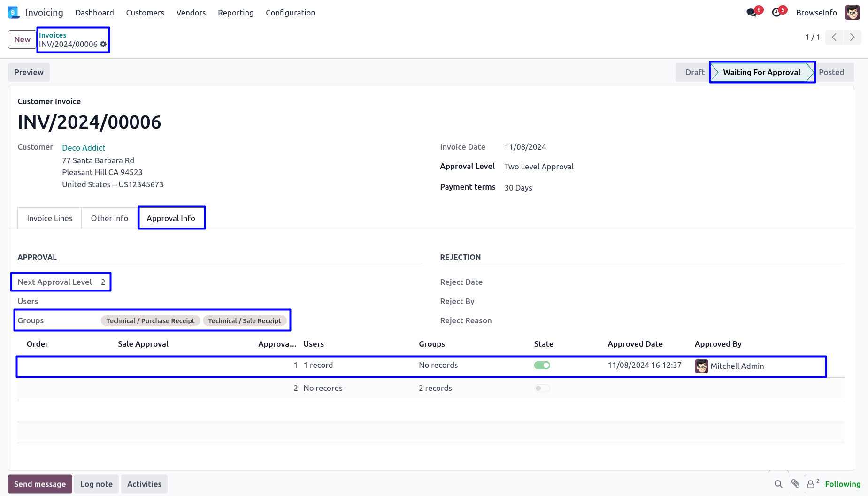Switch to the Other Info tab
The height and width of the screenshot is (496, 868).
tap(109, 218)
